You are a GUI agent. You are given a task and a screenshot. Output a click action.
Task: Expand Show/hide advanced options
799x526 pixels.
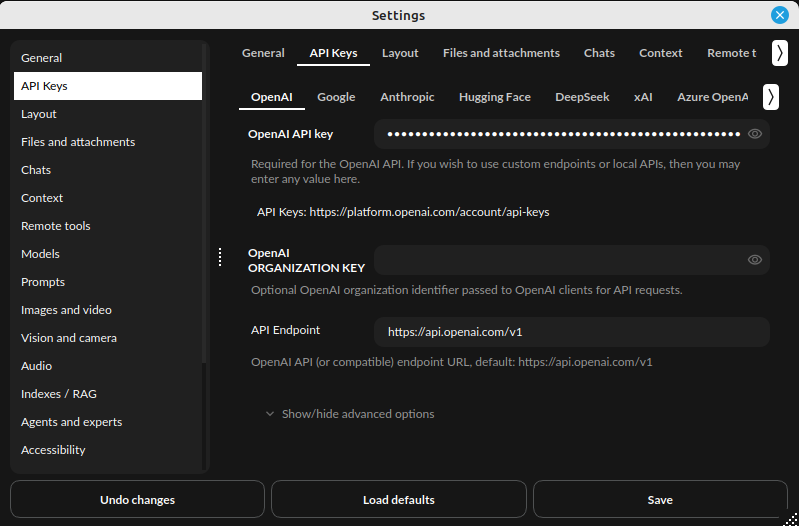[x=350, y=414]
